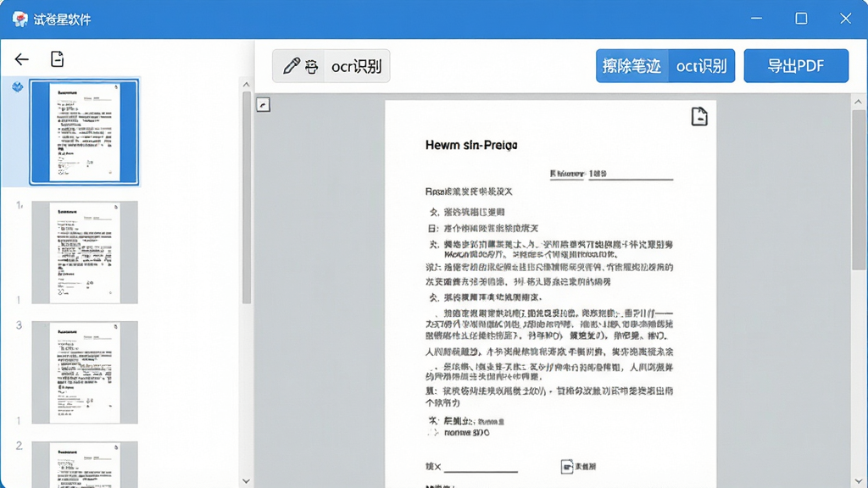This screenshot has height=488, width=868.
Task: Open the bottom partially visible page thumbnail
Action: point(85,464)
